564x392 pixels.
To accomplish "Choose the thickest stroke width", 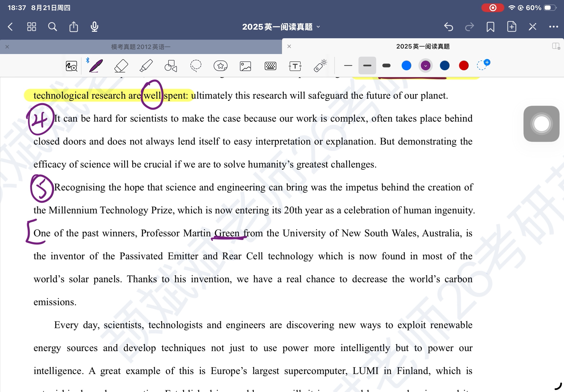I will [x=386, y=65].
